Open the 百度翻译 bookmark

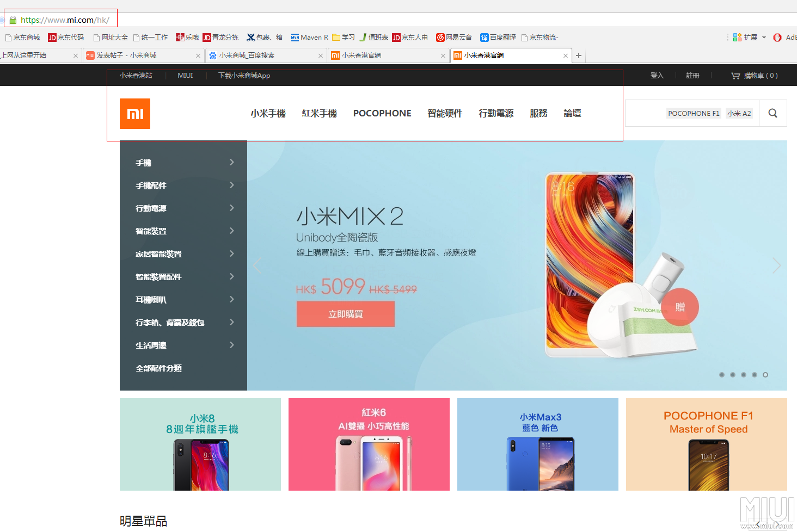click(x=498, y=38)
